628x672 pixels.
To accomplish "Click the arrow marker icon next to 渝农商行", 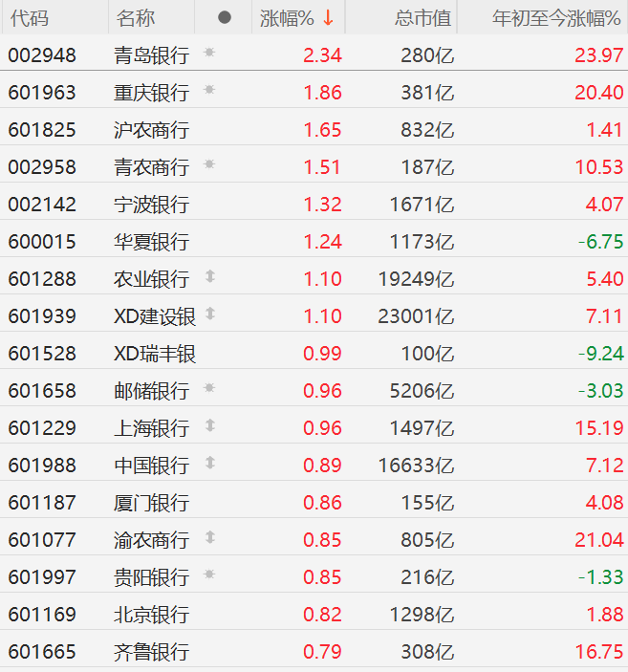I will point(210,537).
